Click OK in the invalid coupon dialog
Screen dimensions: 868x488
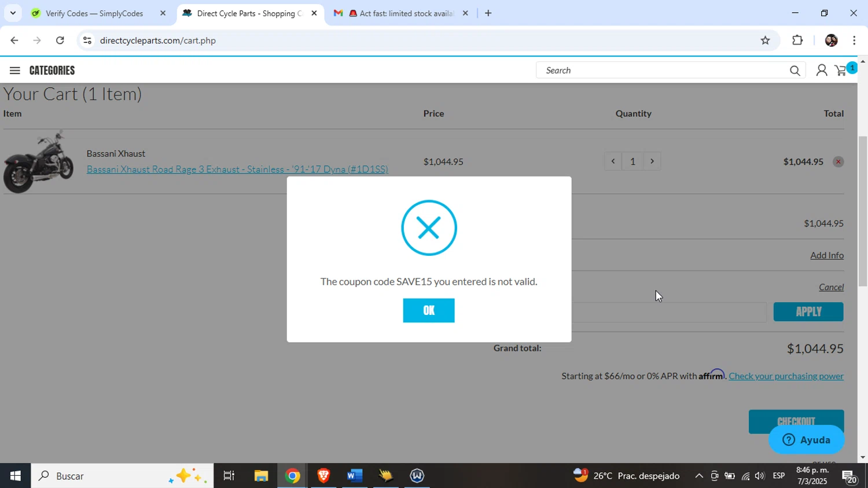pos(428,311)
